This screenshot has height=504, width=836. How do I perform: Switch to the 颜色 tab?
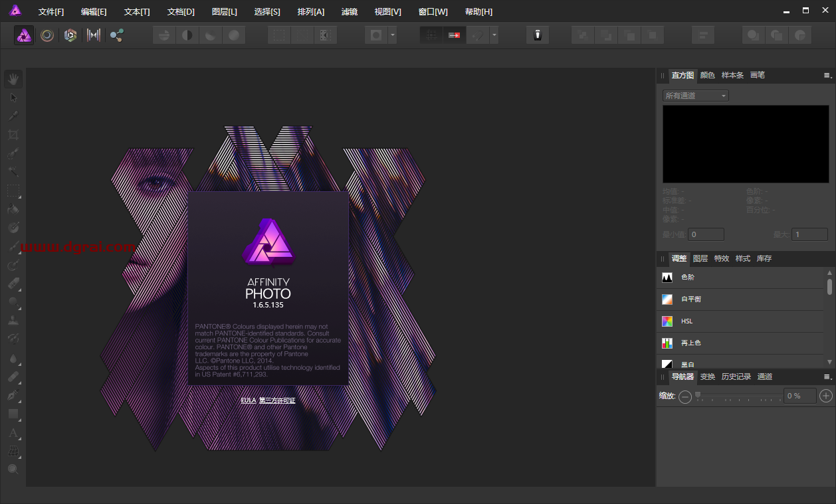coord(707,76)
